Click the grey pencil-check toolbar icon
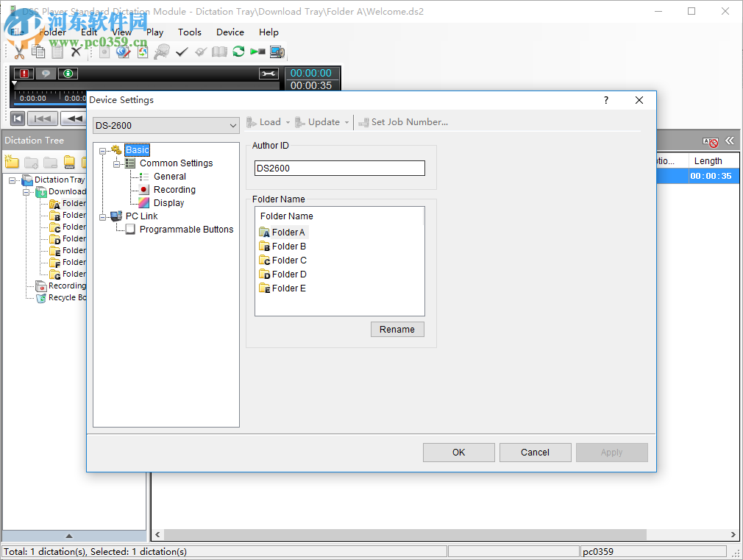Image resolution: width=743 pixels, height=560 pixels. tap(200, 52)
